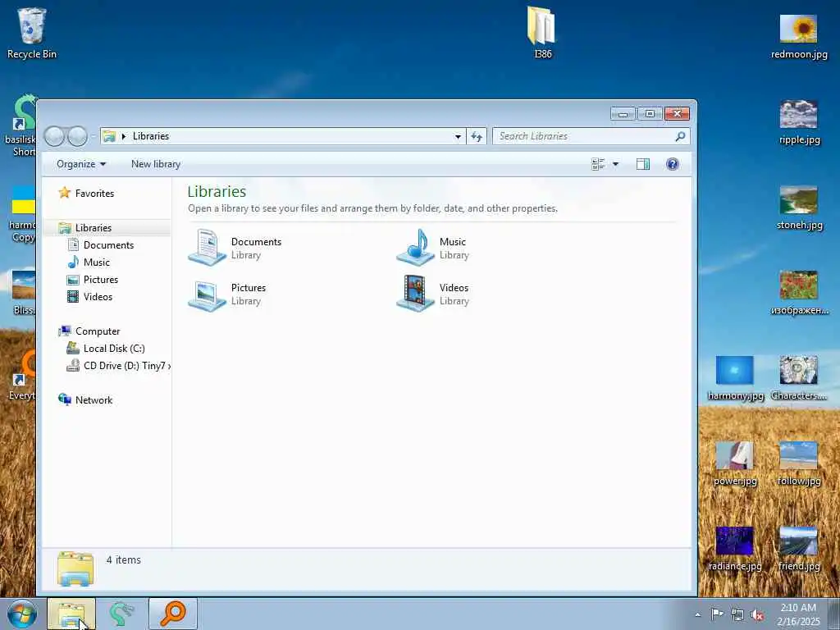840x630 pixels.
Task: Toggle the preview pane
Action: (x=643, y=164)
